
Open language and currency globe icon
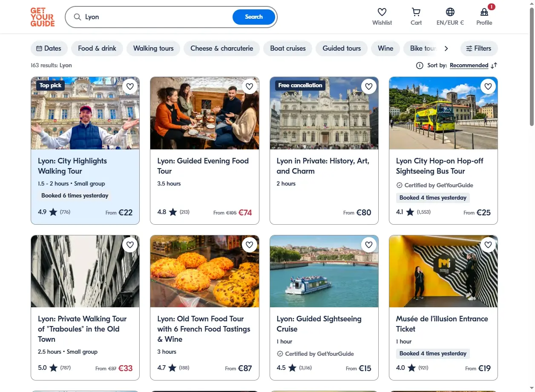click(x=450, y=12)
